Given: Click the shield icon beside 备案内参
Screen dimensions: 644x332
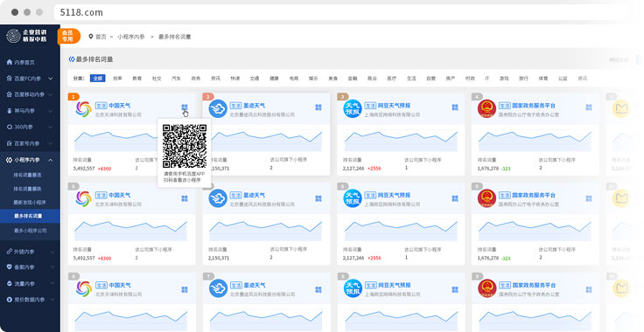Looking at the screenshot, I should click(x=10, y=266).
